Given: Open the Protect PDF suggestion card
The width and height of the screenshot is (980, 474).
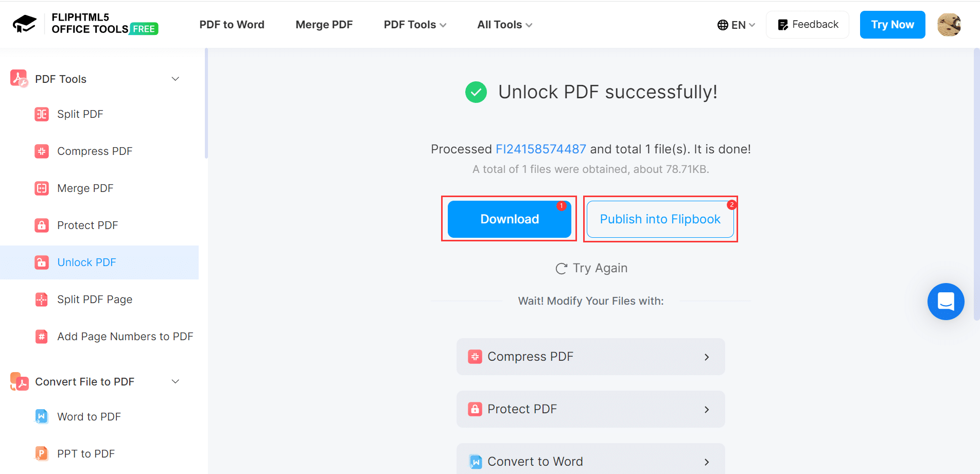Looking at the screenshot, I should coord(591,409).
